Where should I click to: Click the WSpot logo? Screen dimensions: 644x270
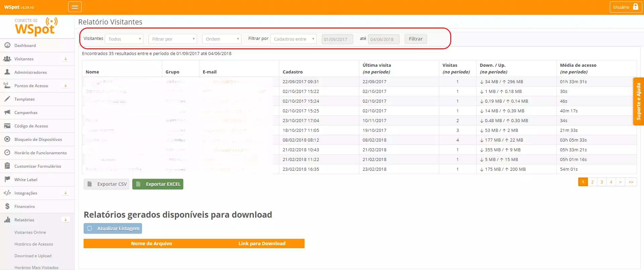pyautogui.click(x=36, y=26)
